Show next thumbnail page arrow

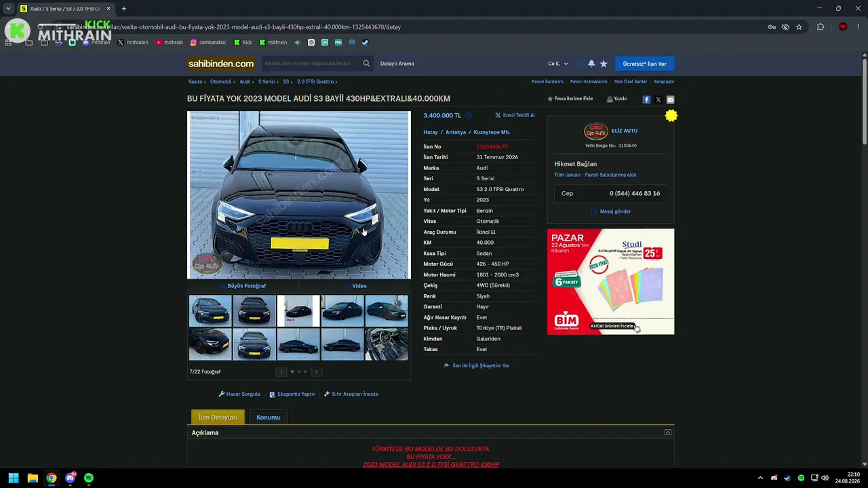click(x=316, y=371)
